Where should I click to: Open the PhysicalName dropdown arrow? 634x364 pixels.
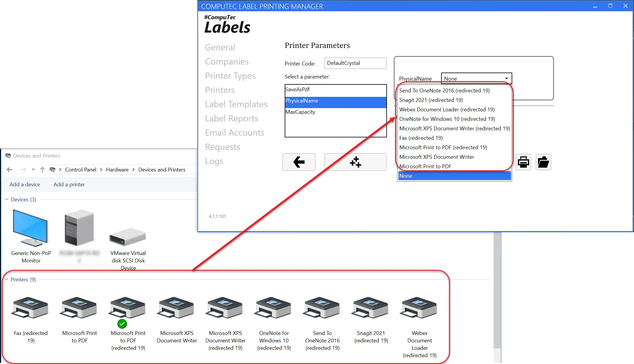pos(506,78)
